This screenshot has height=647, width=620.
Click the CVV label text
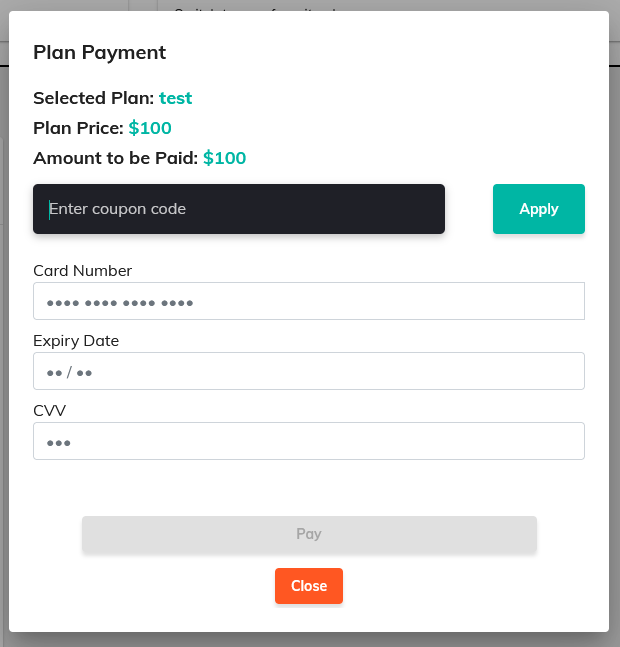pos(49,410)
